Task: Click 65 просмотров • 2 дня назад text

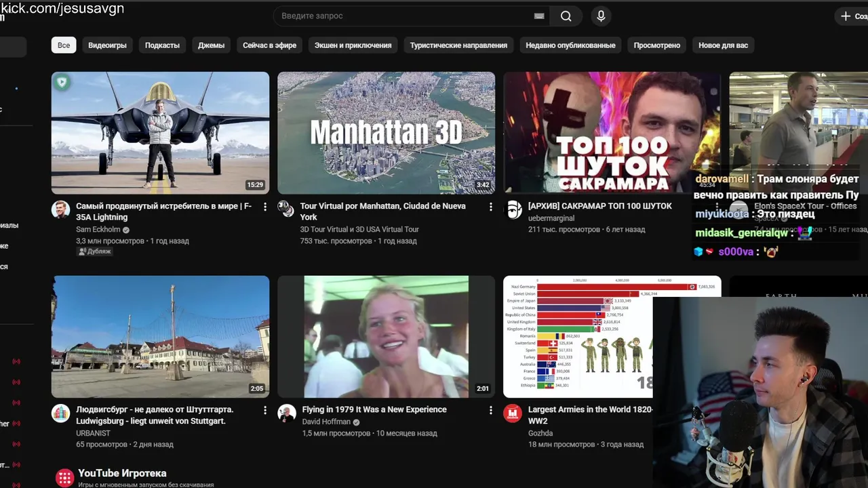Action: (x=125, y=445)
